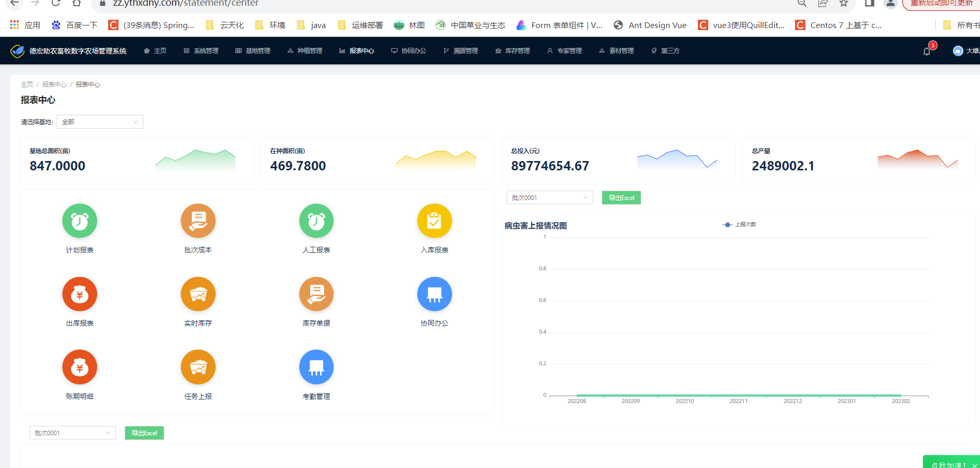Click the 847.0000 total area value

coord(58,166)
